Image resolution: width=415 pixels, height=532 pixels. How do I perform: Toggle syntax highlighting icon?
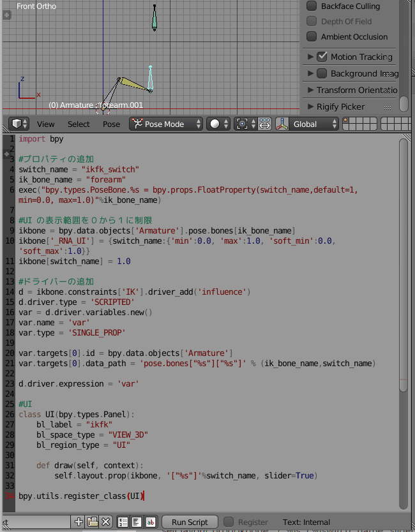click(151, 522)
